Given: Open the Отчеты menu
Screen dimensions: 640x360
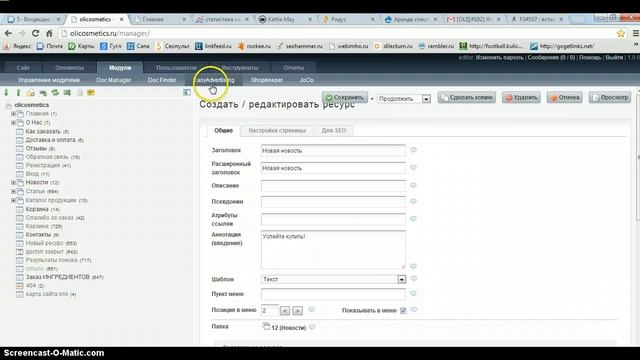Looking at the screenshot, I should point(294,68).
